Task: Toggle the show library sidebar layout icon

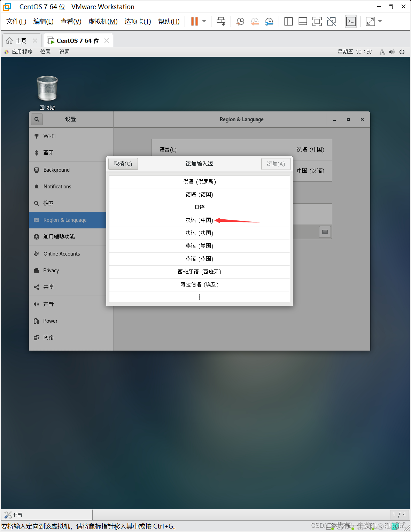Action: pyautogui.click(x=288, y=22)
